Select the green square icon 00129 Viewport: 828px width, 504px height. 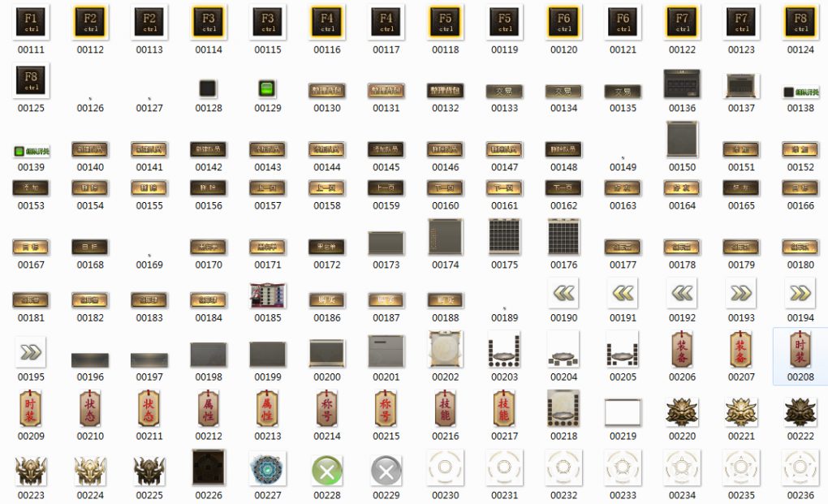(268, 88)
